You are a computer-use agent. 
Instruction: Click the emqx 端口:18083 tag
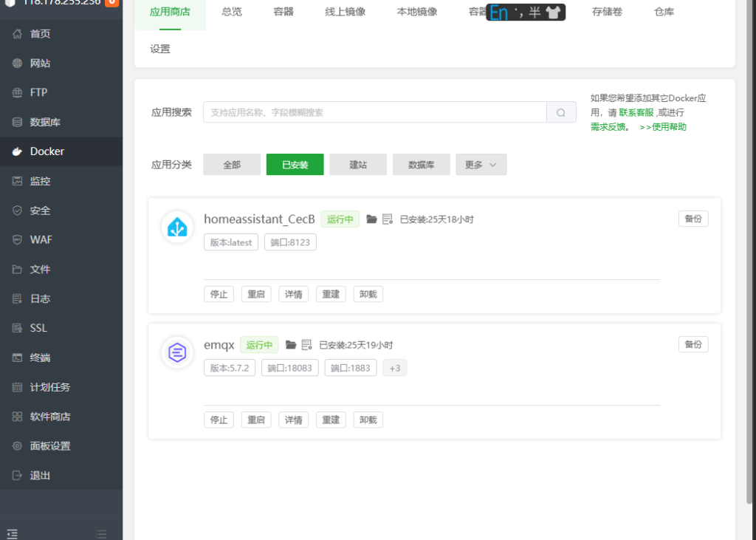289,368
